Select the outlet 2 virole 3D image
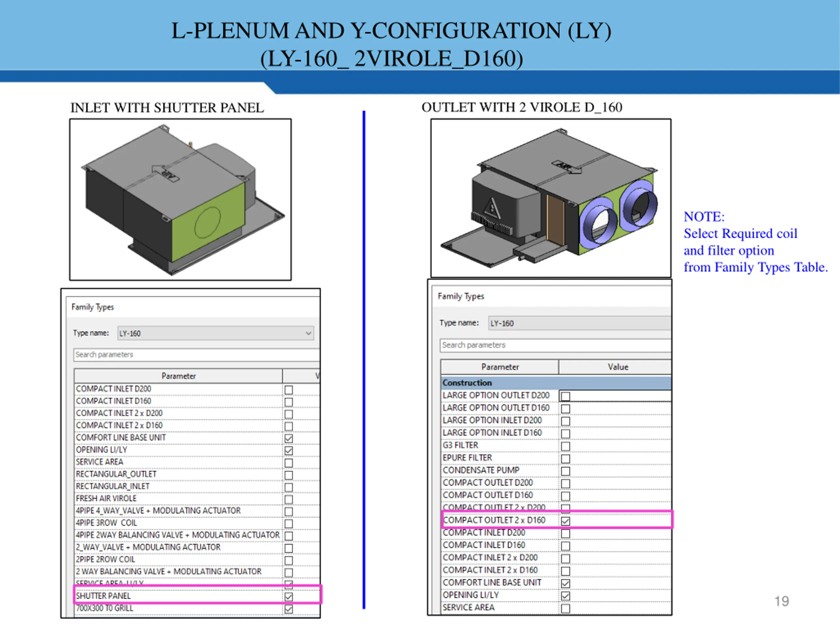 (551, 198)
